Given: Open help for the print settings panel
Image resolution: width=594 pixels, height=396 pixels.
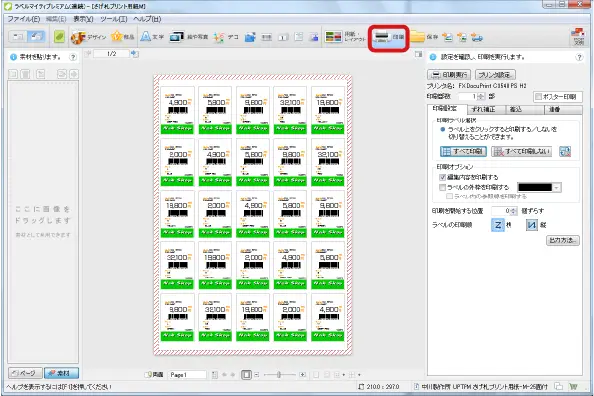Looking at the screenshot, I should 579,57.
